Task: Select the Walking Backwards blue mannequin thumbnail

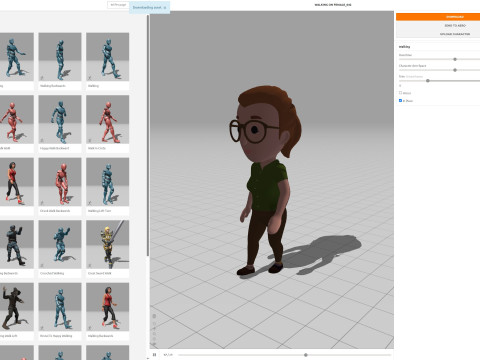Action: click(x=60, y=61)
